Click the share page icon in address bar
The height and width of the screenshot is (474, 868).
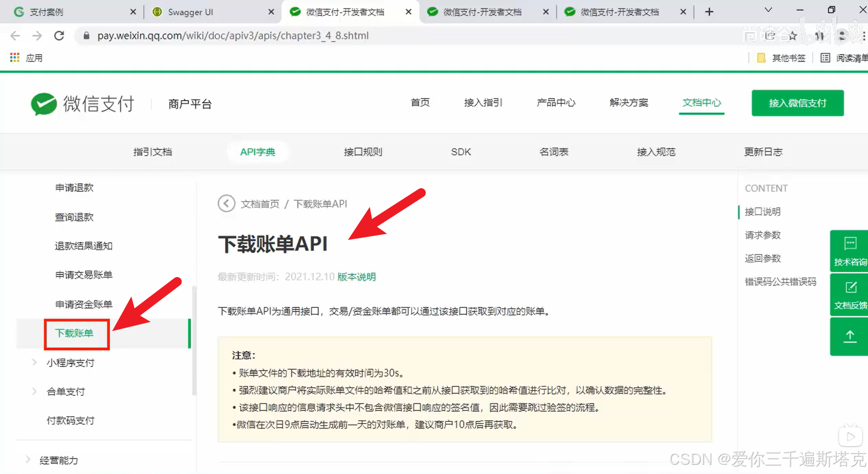tap(770, 36)
